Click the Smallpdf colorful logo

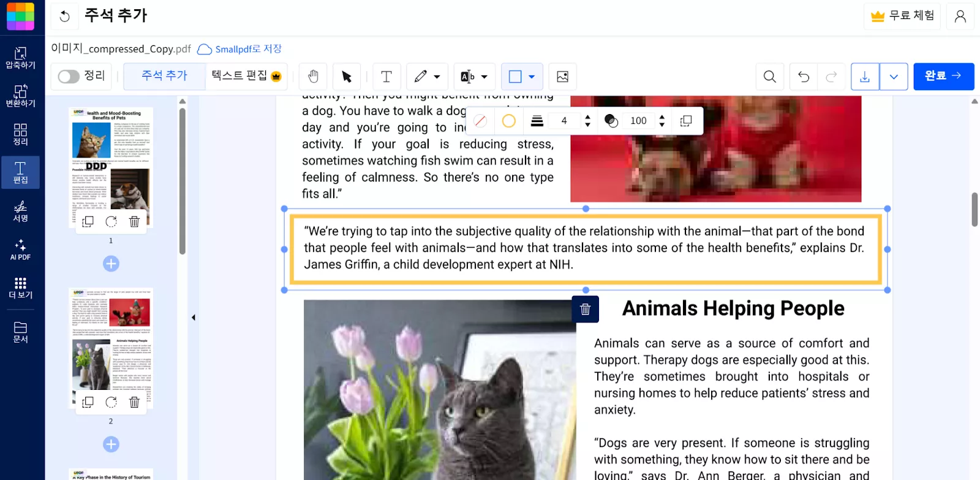(20, 16)
